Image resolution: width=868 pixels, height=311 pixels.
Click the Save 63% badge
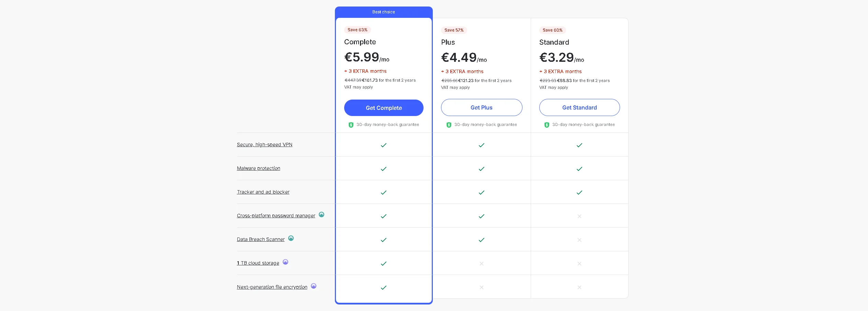pos(357,30)
